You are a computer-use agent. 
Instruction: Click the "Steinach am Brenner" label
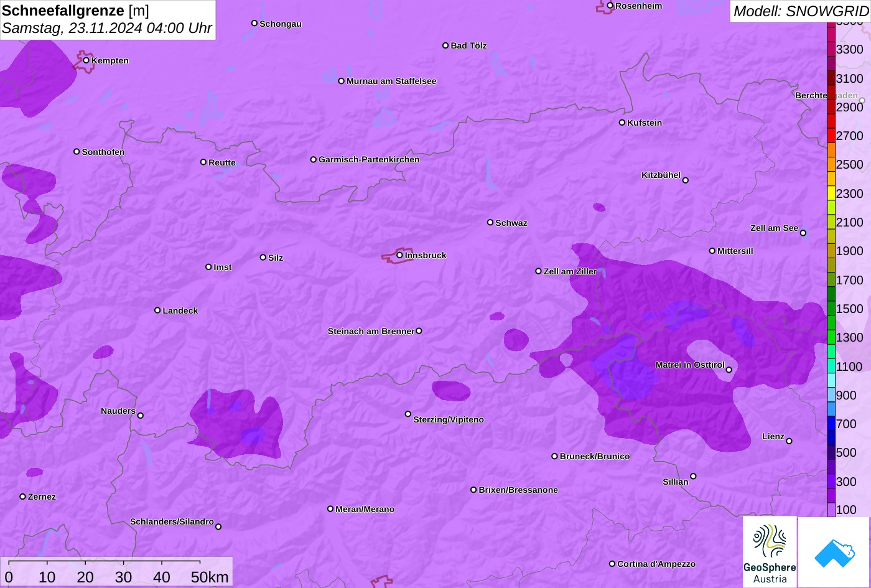[371, 332]
